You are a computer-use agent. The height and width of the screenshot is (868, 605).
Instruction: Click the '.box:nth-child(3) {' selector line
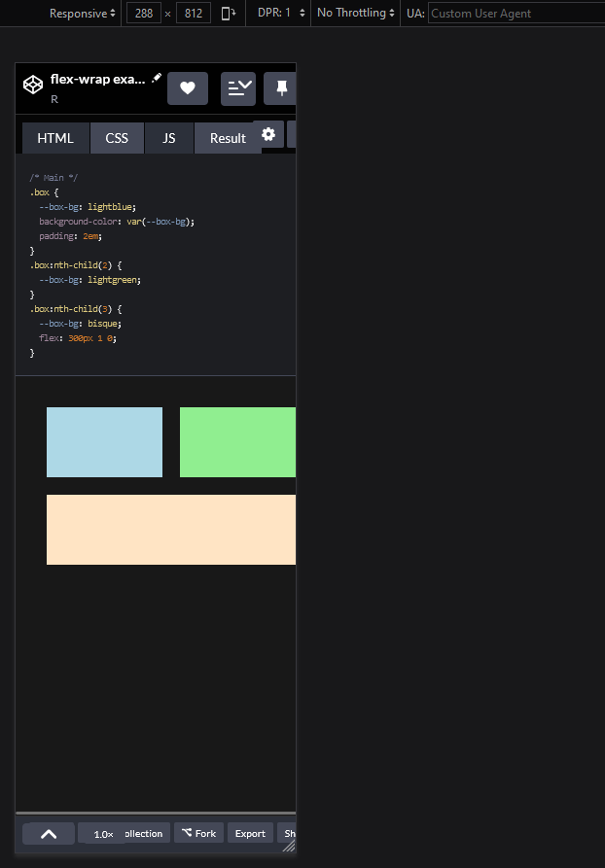point(76,309)
